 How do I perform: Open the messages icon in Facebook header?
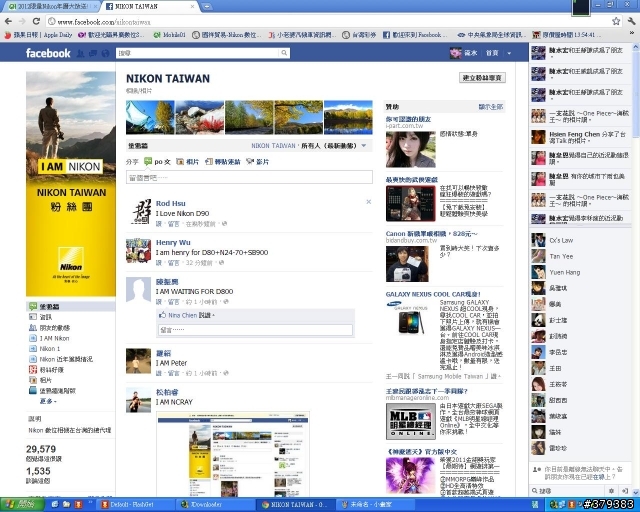(x=93, y=53)
